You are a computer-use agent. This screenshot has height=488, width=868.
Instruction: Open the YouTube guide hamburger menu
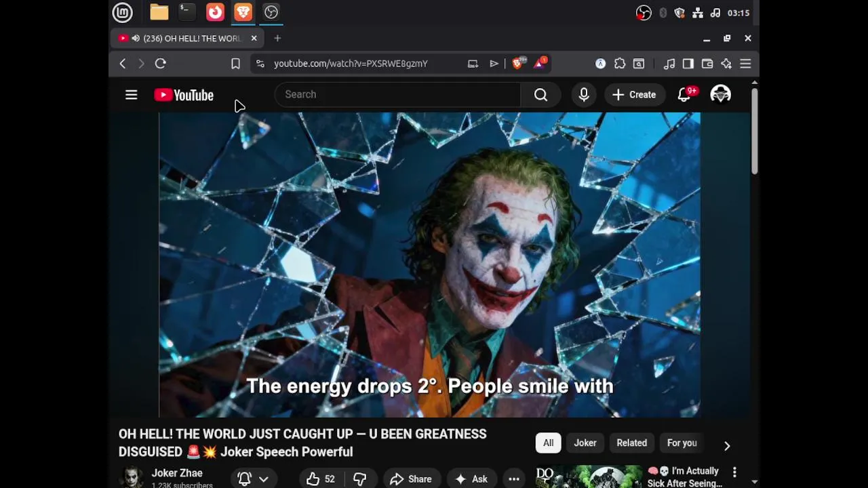click(x=132, y=95)
